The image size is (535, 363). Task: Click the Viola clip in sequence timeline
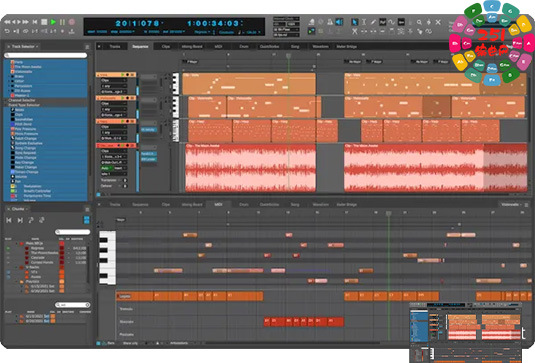point(249,84)
